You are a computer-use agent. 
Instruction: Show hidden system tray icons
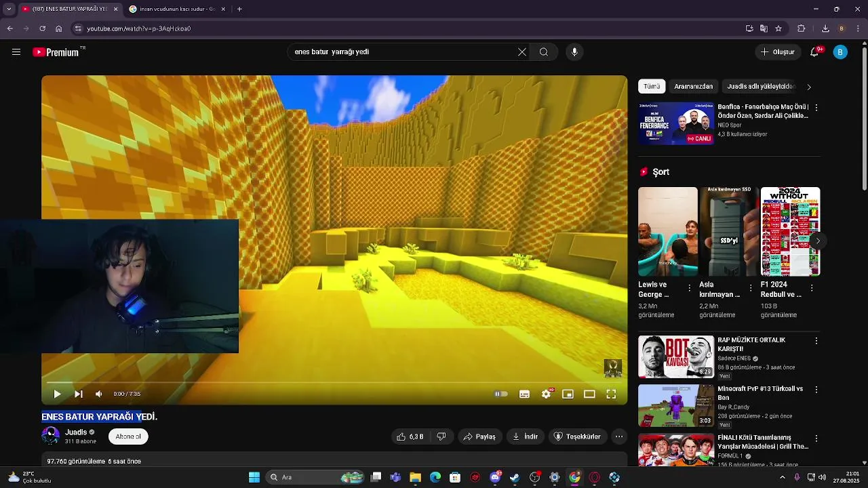click(x=782, y=477)
